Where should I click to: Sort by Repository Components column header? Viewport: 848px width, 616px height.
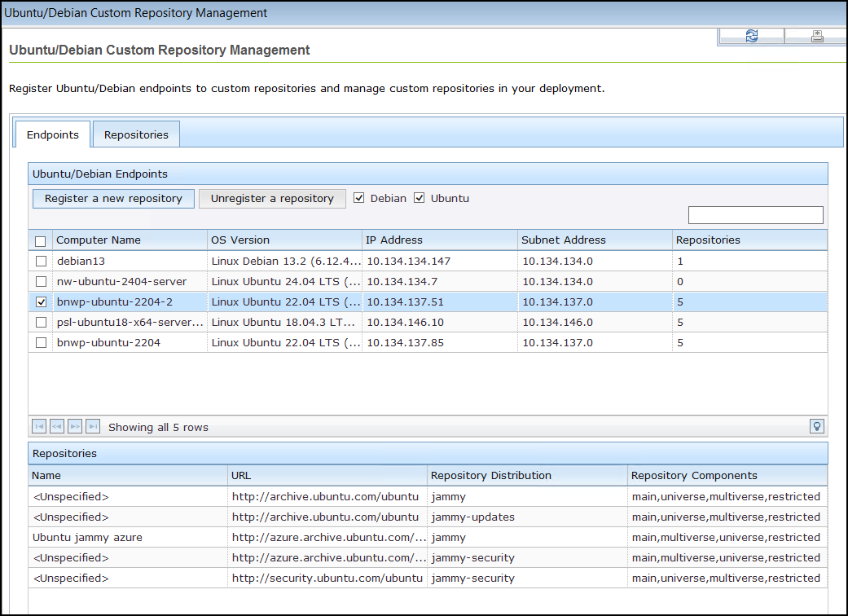click(727, 475)
